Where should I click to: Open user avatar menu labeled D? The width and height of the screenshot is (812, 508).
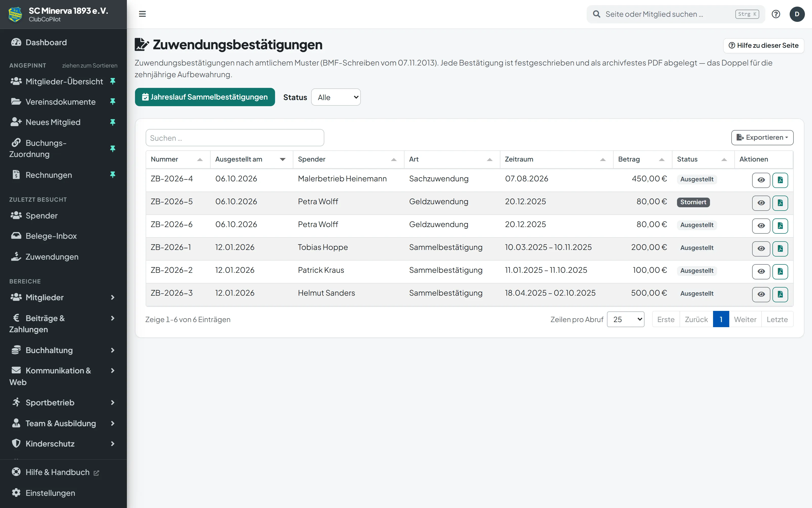point(797,14)
